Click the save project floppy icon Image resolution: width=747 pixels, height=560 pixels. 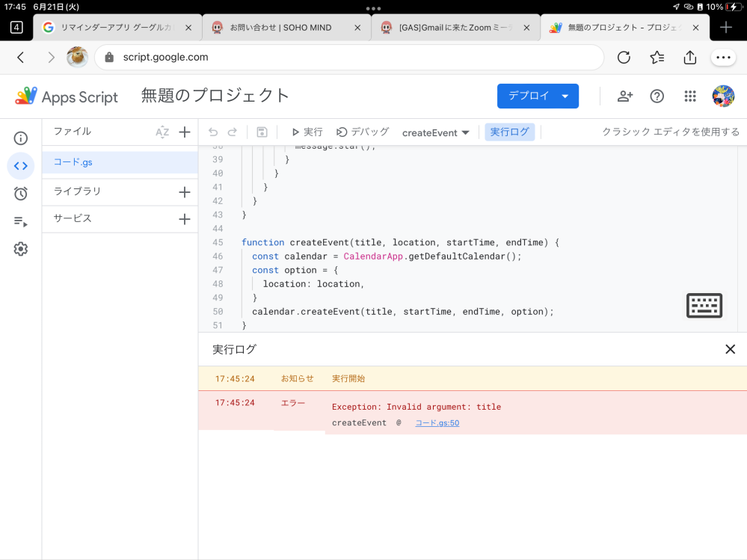point(262,132)
